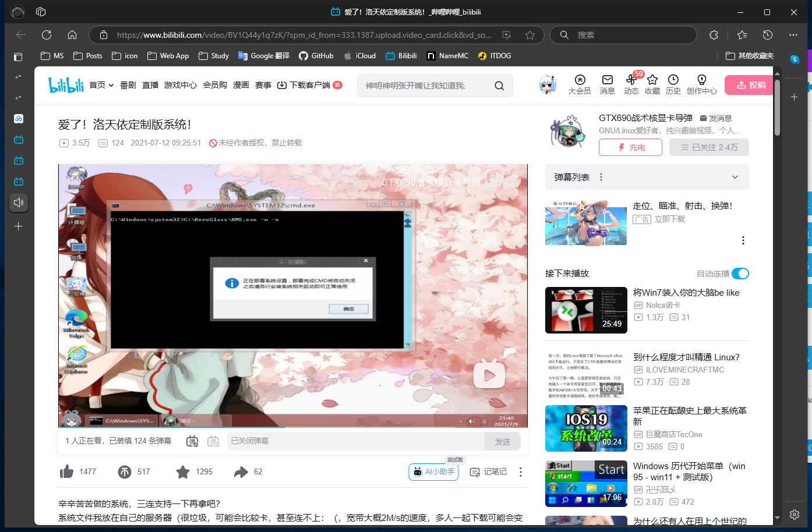Viewport: 812px width, 532px height.
Task: Open the 大会员 membership icon
Action: (580, 80)
